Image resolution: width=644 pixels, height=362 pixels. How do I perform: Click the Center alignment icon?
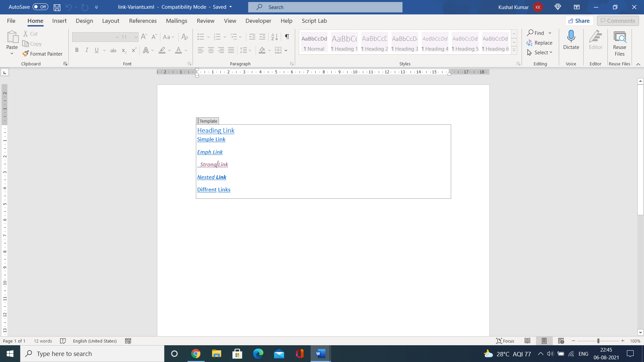[x=211, y=50]
